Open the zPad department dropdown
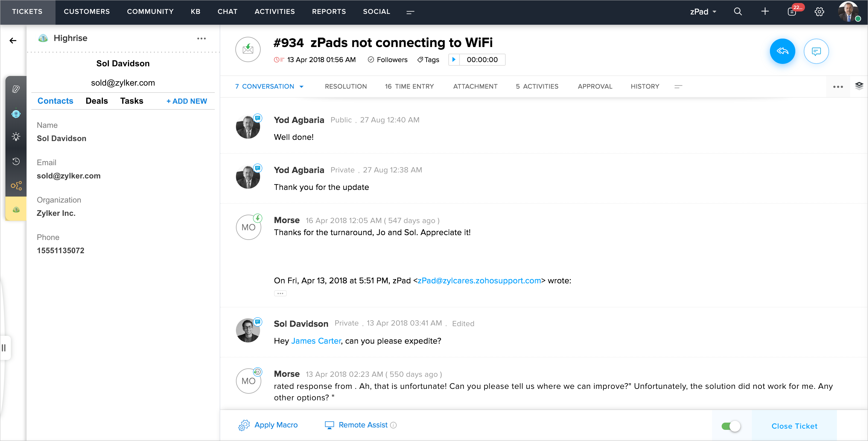This screenshot has height=441, width=868. pos(703,11)
